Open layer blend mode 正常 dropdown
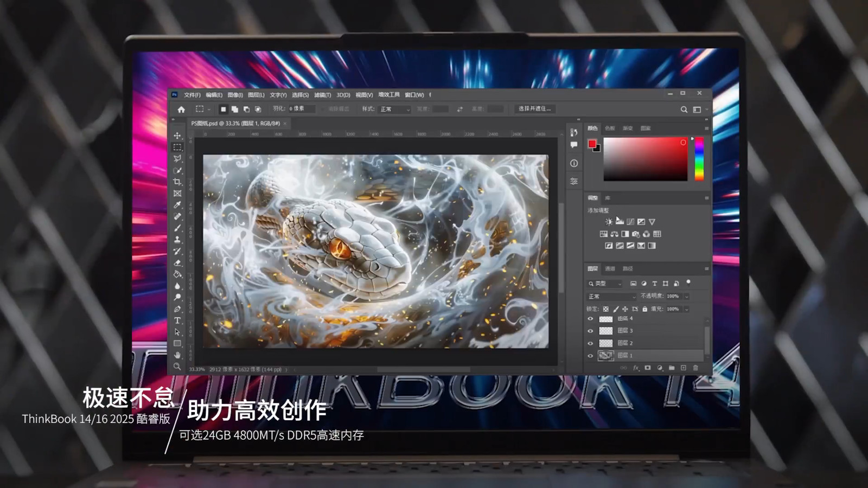This screenshot has height=488, width=868. [611, 297]
